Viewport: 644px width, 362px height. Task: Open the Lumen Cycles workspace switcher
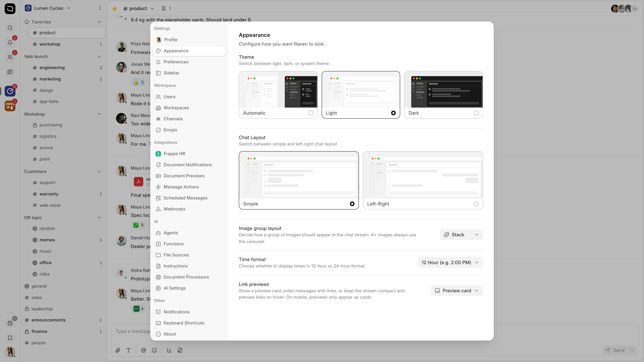pyautogui.click(x=48, y=8)
